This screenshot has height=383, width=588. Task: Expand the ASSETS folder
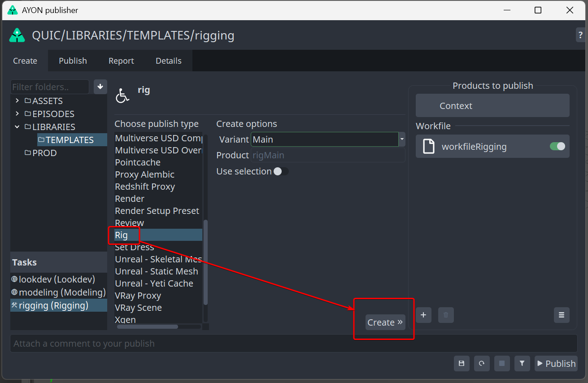(x=17, y=101)
